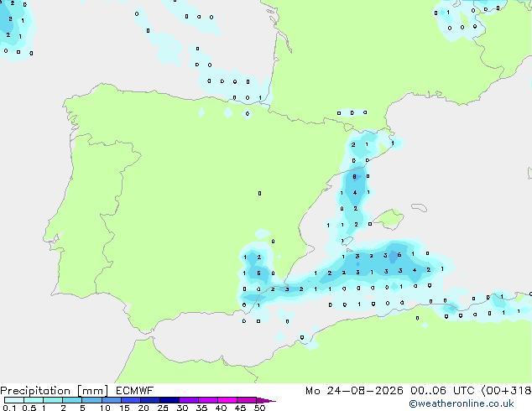
Task: Click the weatheronline.co.uk copyright link
Action: pos(462,403)
